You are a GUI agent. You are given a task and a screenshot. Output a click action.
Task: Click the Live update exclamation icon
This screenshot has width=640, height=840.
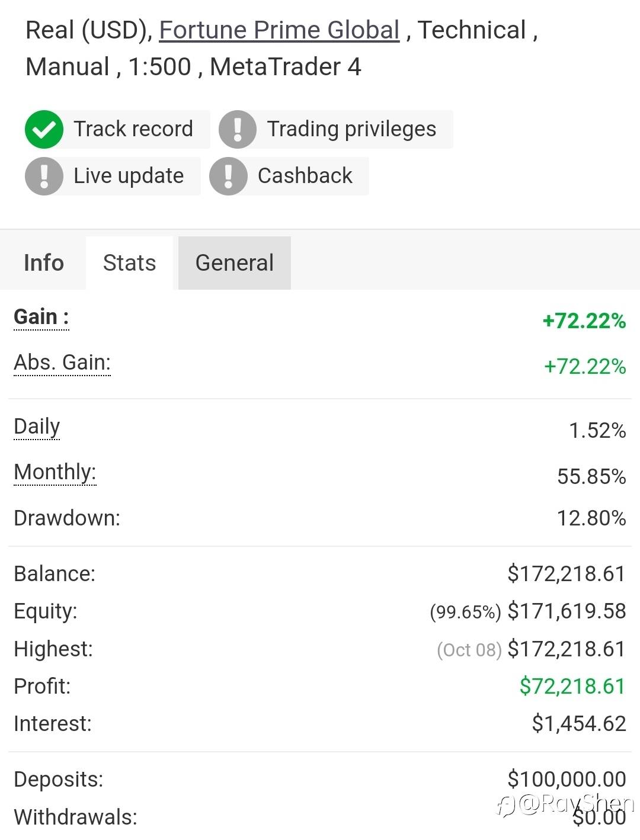[44, 176]
